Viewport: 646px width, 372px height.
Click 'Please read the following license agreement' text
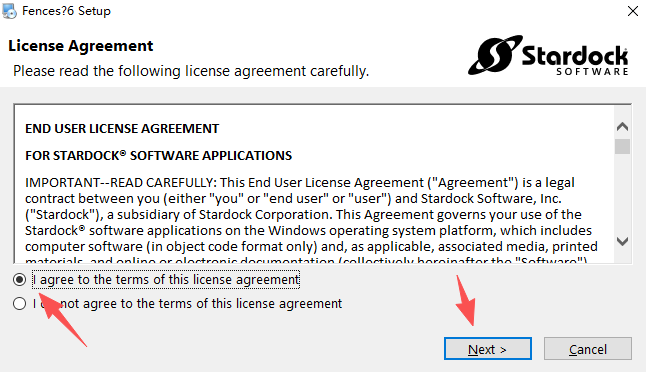click(x=191, y=71)
